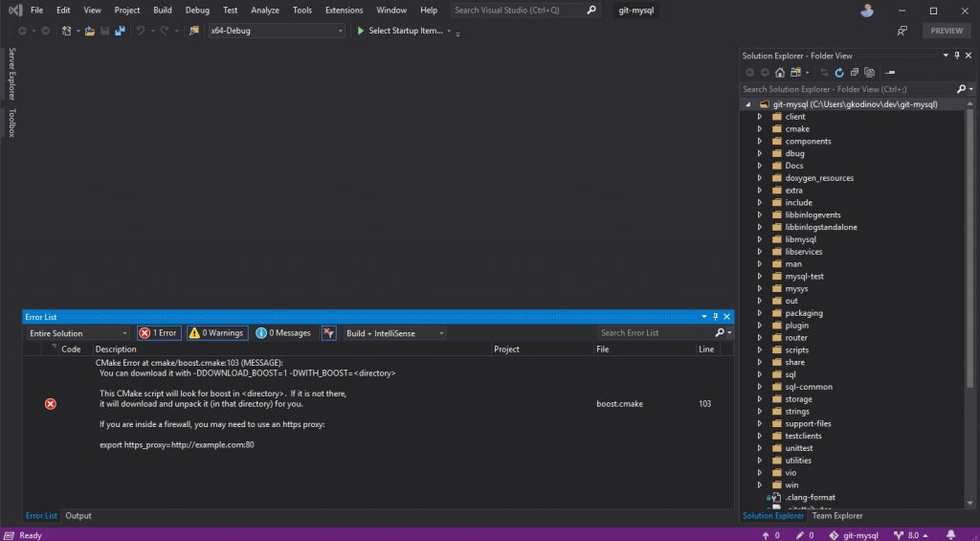Click the Refresh icon in Solution Explorer
Image resolution: width=980 pixels, height=541 pixels.
click(x=839, y=73)
